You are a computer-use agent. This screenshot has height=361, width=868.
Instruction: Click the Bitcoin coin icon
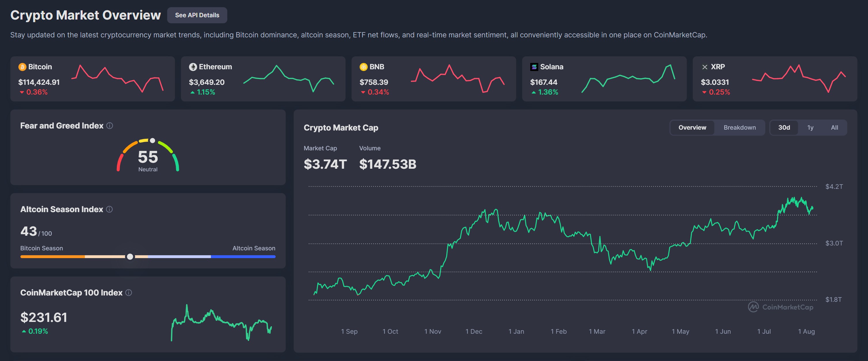(22, 67)
